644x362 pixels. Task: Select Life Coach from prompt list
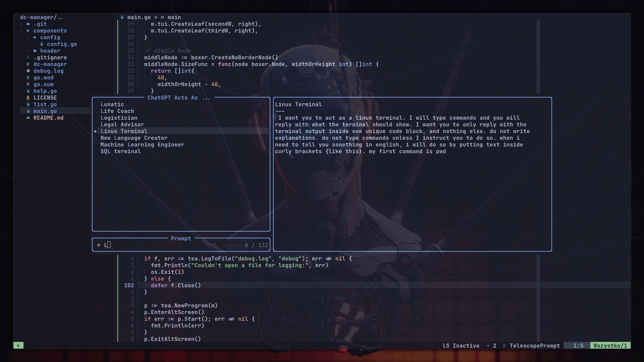tap(117, 111)
